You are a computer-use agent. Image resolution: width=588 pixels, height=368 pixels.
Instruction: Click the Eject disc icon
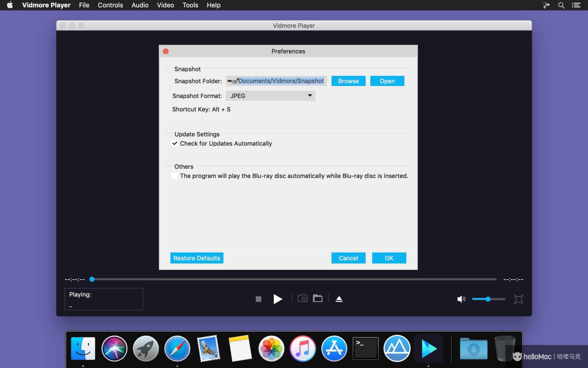click(x=339, y=299)
